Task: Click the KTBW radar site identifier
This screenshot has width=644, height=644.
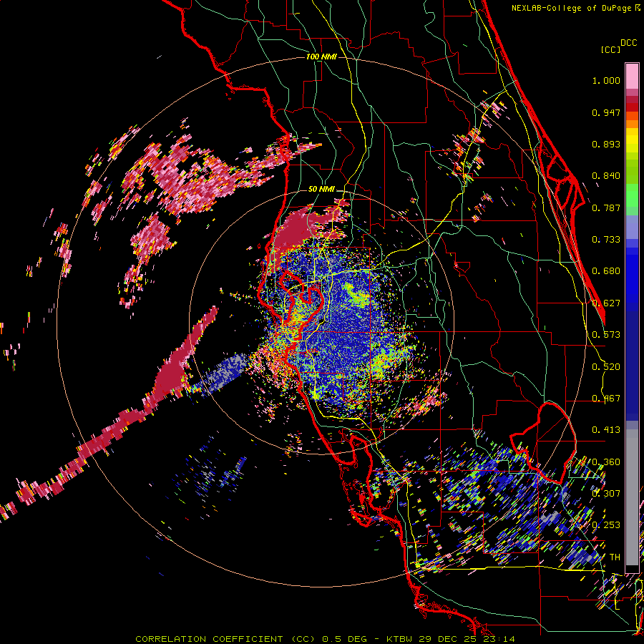Action: point(401,639)
